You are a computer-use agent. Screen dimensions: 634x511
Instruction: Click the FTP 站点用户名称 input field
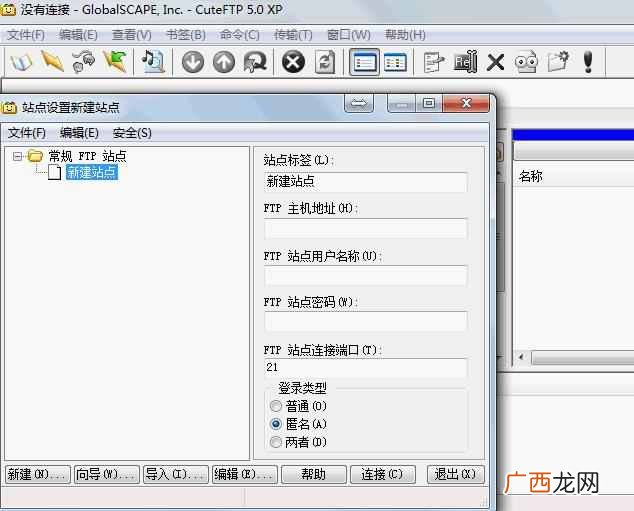[366, 275]
